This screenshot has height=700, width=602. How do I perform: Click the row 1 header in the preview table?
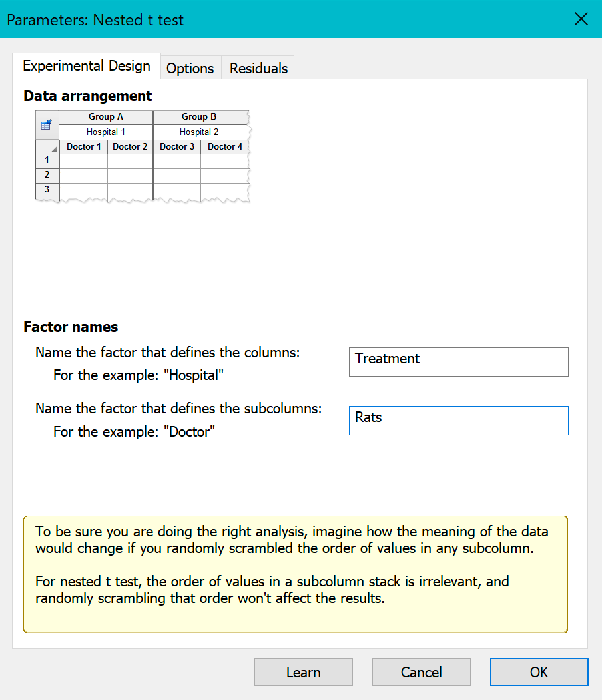coord(47,160)
